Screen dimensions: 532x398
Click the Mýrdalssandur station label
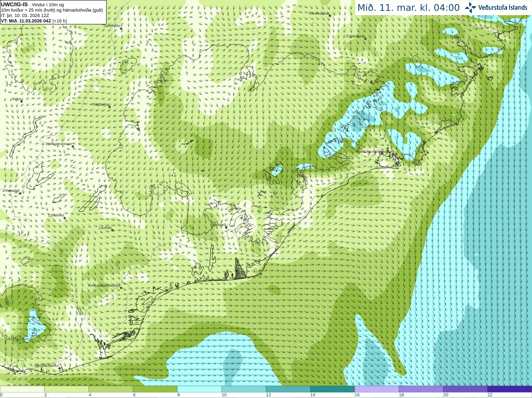point(46,365)
